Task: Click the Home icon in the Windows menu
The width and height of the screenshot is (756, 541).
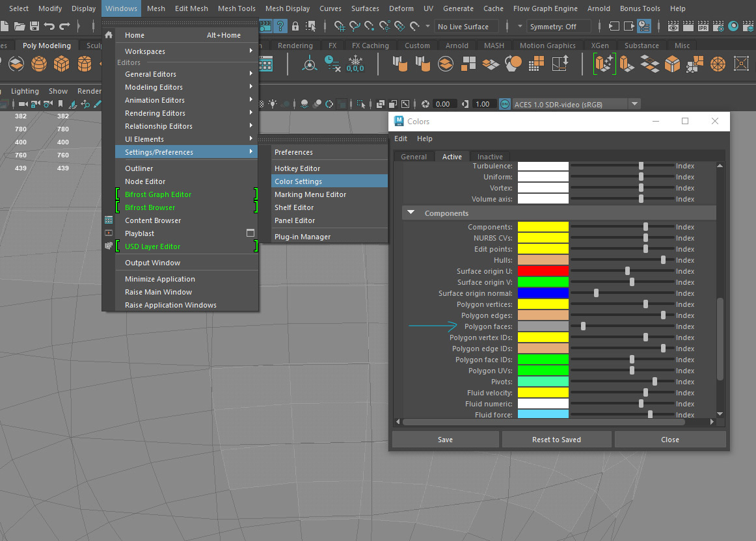Action: 109,35
